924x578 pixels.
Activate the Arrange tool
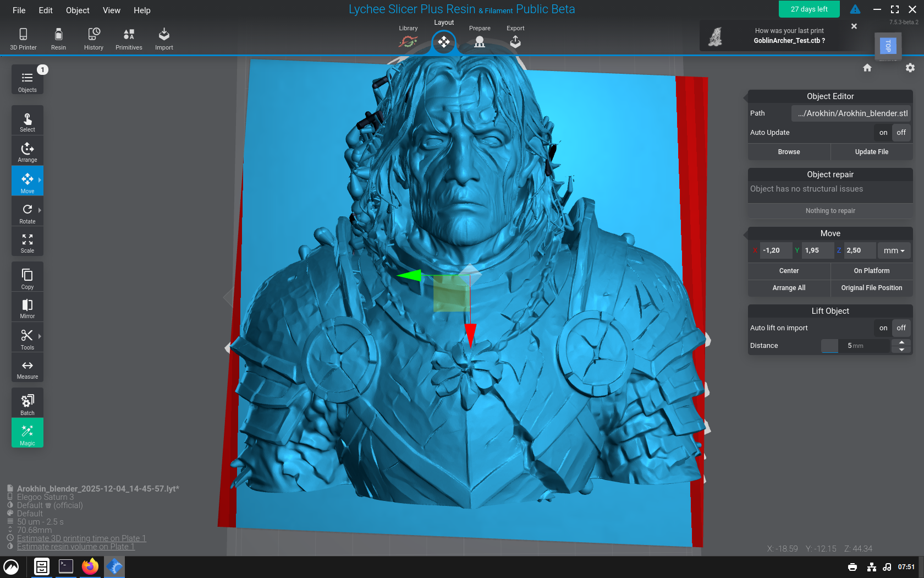point(28,151)
